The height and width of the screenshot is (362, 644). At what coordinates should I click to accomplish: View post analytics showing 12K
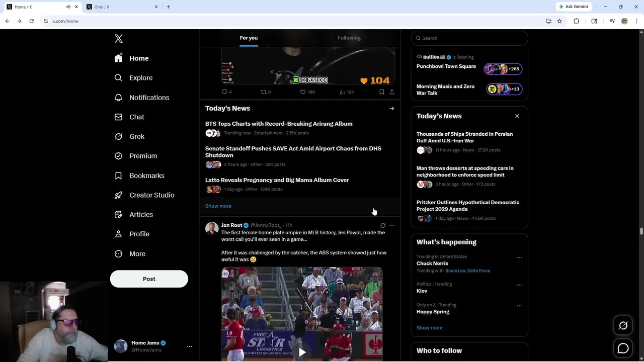(343, 92)
